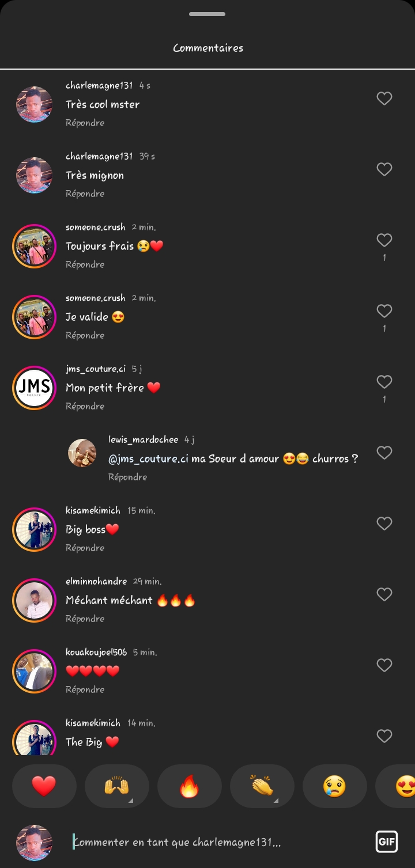Like the "Très cool mster" comment

click(384, 98)
